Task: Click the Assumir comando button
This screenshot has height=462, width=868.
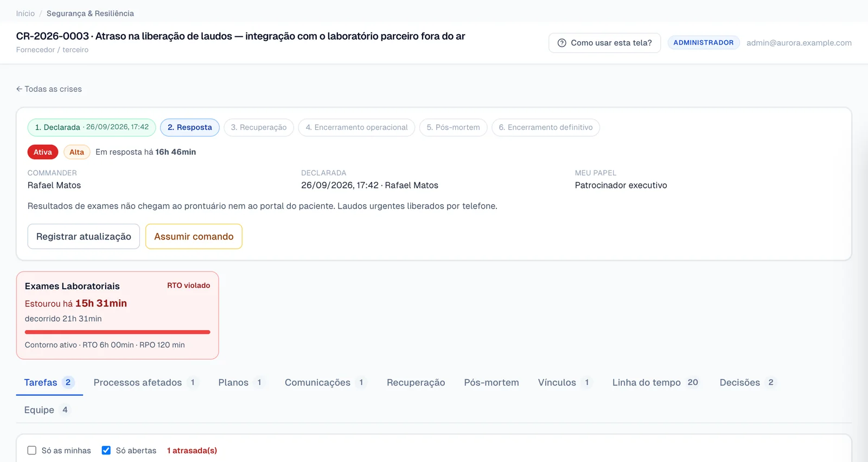Action: pyautogui.click(x=194, y=237)
